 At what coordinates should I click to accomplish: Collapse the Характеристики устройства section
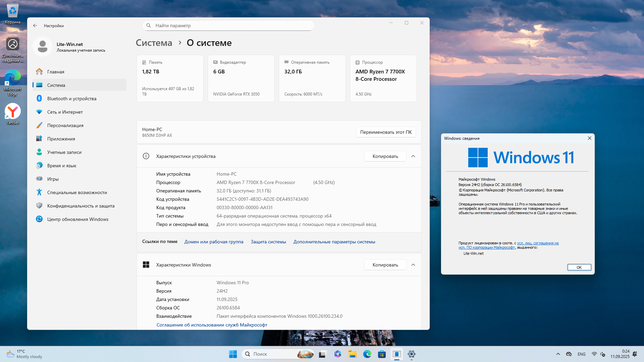(413, 156)
